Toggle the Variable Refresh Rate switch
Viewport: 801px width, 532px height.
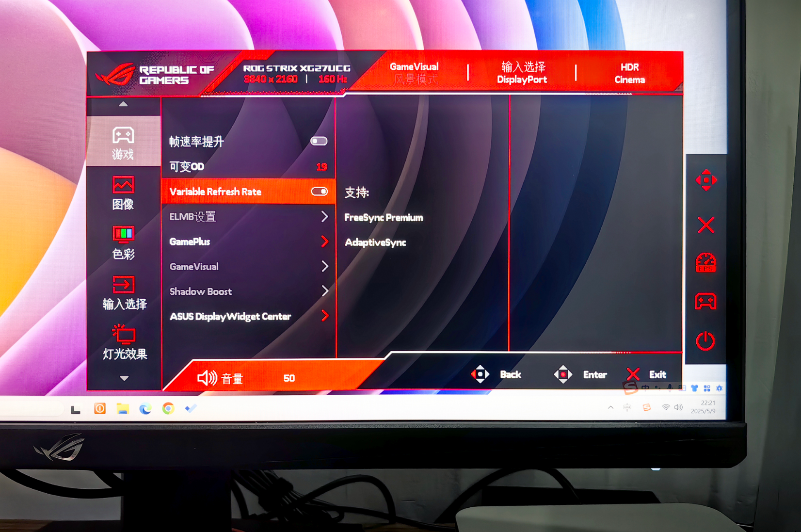(x=320, y=191)
